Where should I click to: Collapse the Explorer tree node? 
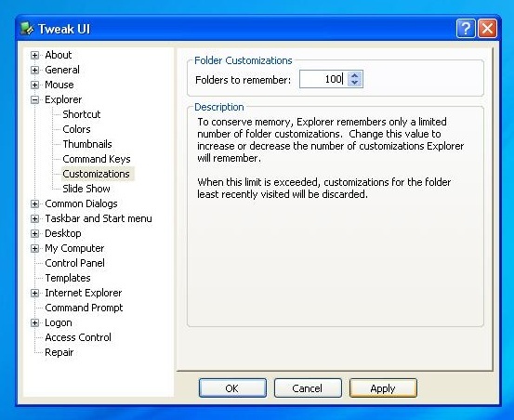point(34,99)
